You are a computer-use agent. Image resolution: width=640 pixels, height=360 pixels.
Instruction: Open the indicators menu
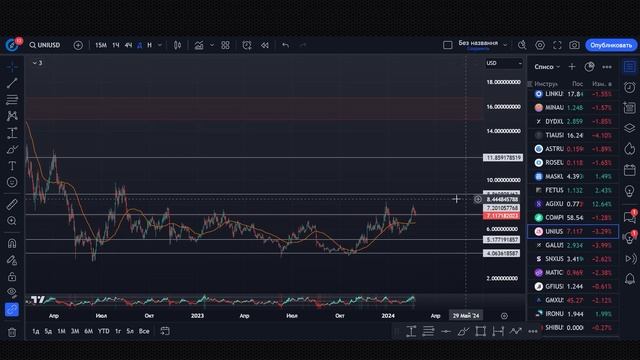click(x=199, y=45)
